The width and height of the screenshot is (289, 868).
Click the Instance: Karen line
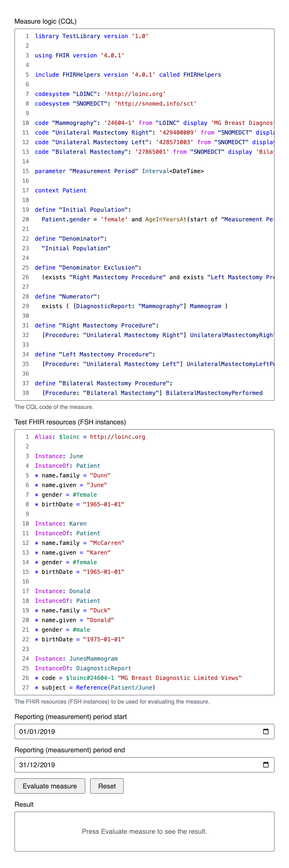point(61,524)
